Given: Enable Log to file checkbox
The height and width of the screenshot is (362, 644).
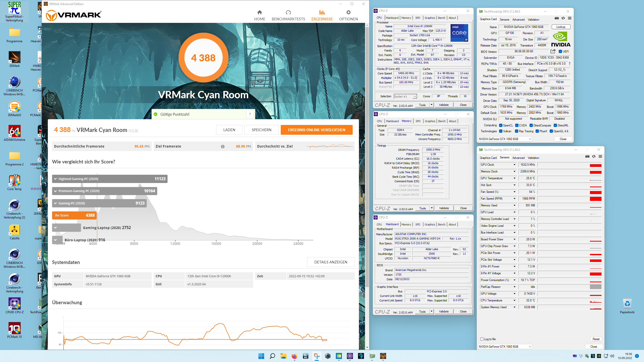Looking at the screenshot, I should tap(482, 339).
